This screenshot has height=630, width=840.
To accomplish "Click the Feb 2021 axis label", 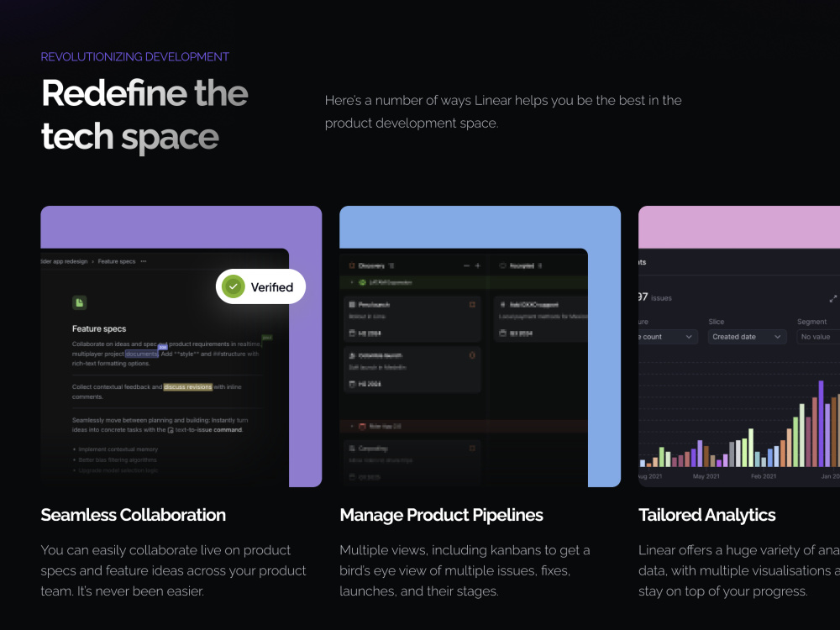I will pyautogui.click(x=764, y=476).
